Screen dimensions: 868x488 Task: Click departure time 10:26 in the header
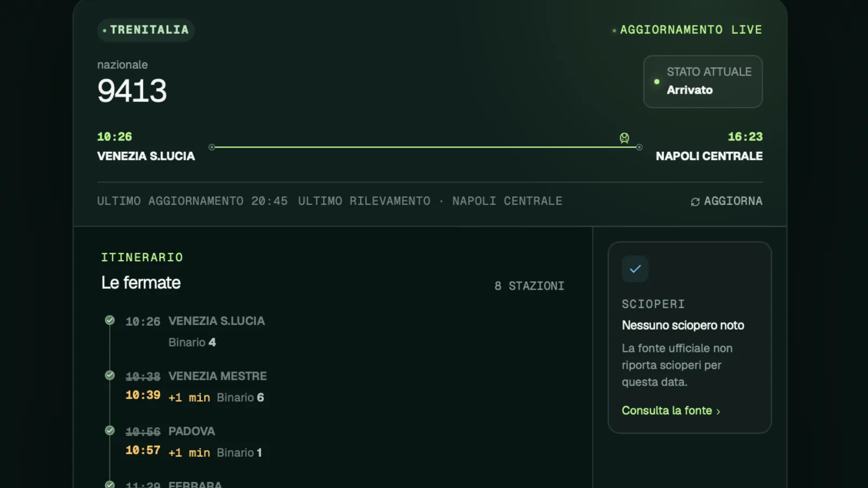pyautogui.click(x=114, y=137)
